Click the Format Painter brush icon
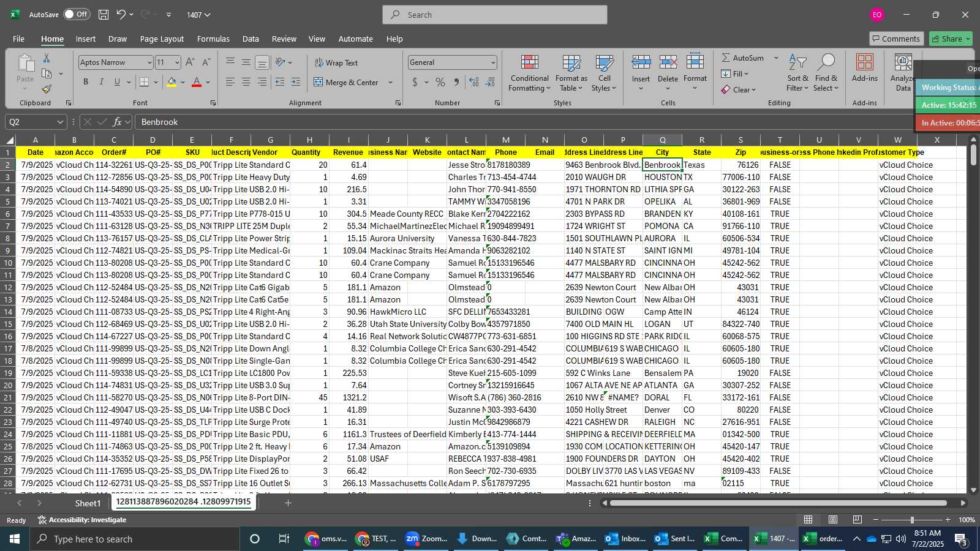This screenshot has height=551, width=980. 47,89
